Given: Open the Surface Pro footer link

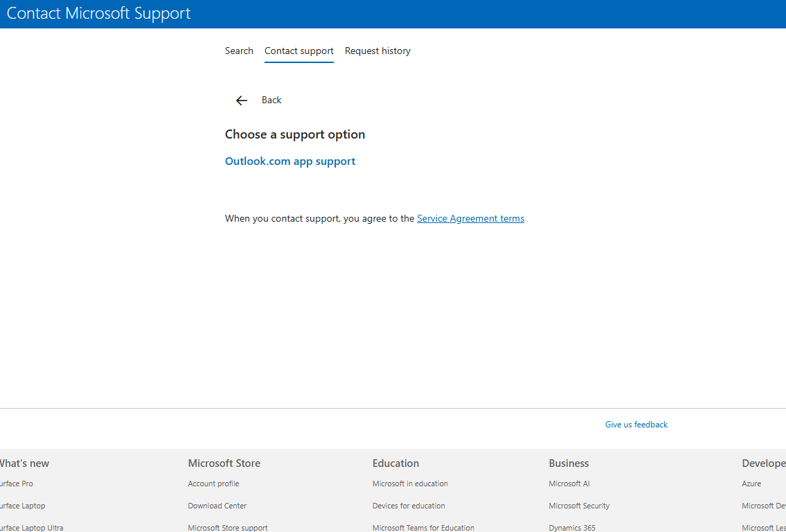Looking at the screenshot, I should point(17,484).
